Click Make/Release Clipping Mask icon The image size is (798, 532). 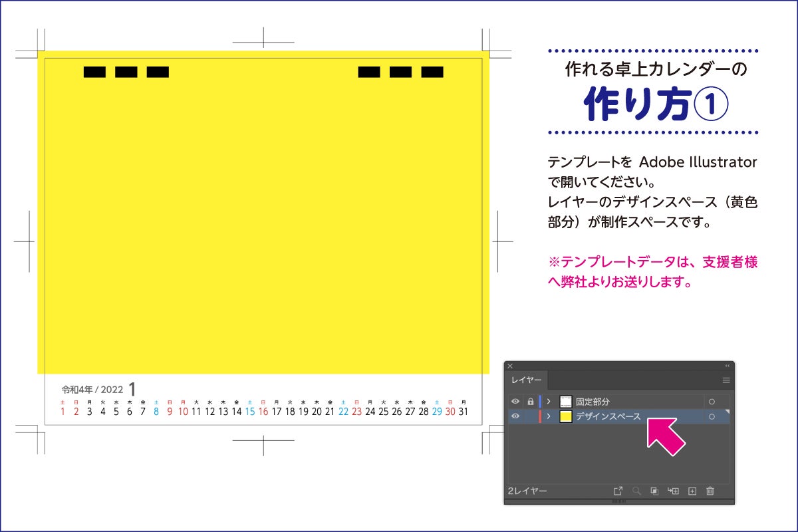pyautogui.click(x=654, y=491)
